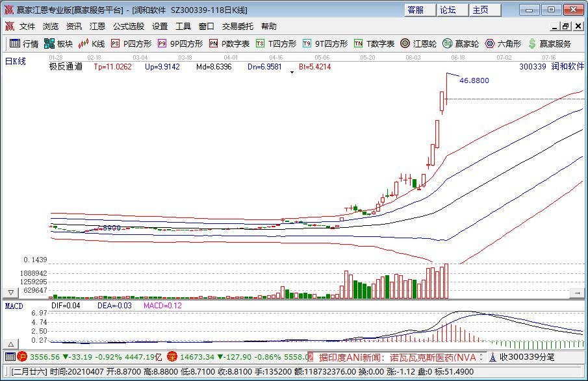The width and height of the screenshot is (588, 381).
Task: Open the 窗口 menu
Action: click(x=206, y=26)
